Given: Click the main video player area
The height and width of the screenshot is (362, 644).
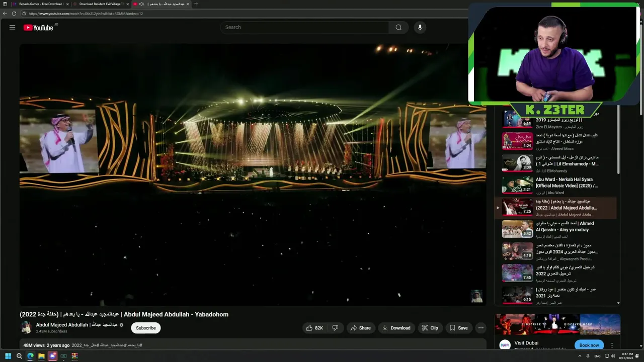Looking at the screenshot, I should 253,174.
